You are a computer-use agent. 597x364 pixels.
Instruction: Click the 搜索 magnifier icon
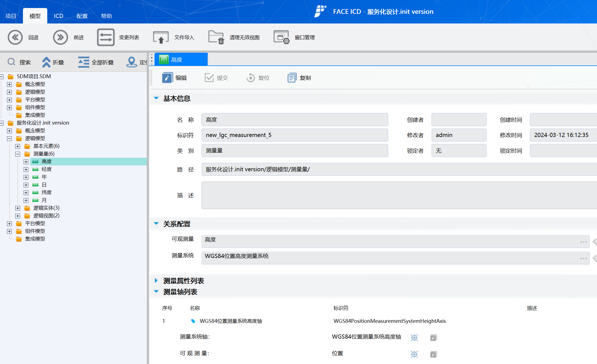pyautogui.click(x=11, y=62)
